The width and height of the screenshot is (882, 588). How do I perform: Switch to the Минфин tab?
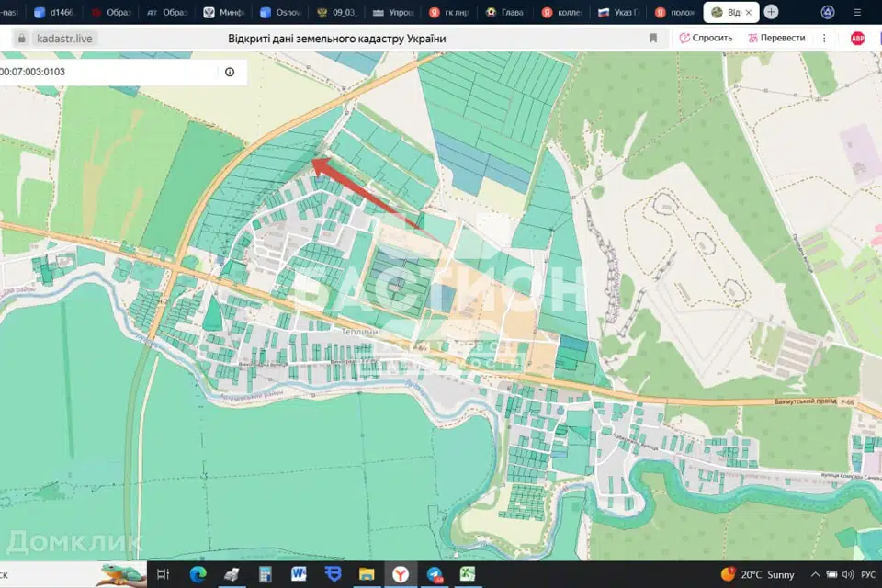222,12
